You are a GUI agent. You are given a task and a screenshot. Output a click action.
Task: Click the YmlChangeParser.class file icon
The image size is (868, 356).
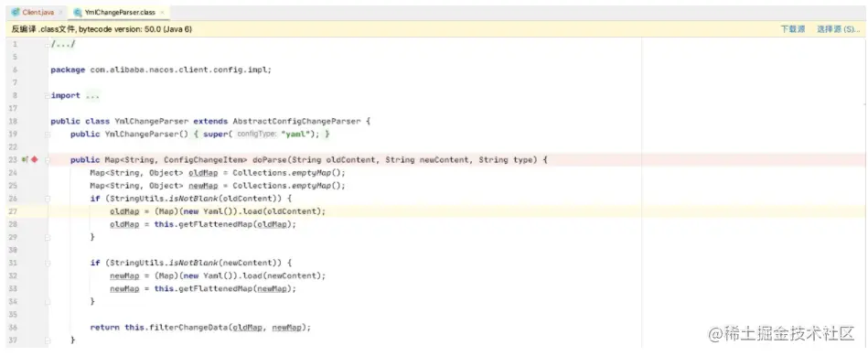[x=78, y=12]
